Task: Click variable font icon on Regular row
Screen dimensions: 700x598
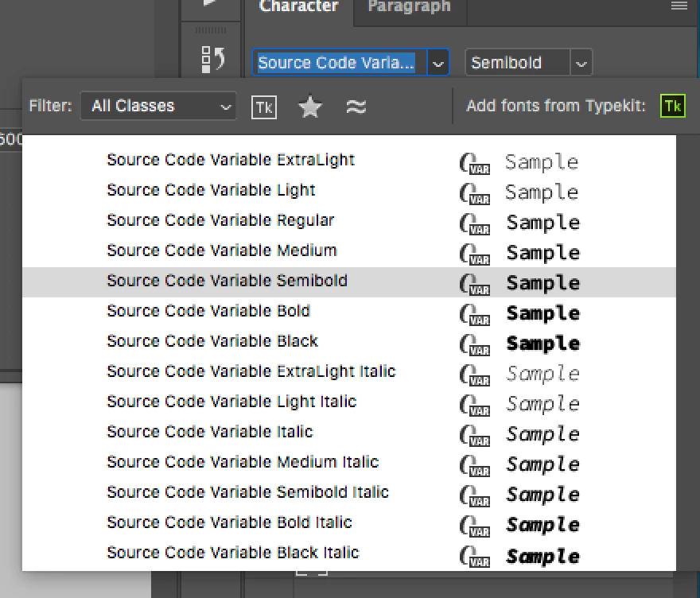Action: (x=475, y=224)
